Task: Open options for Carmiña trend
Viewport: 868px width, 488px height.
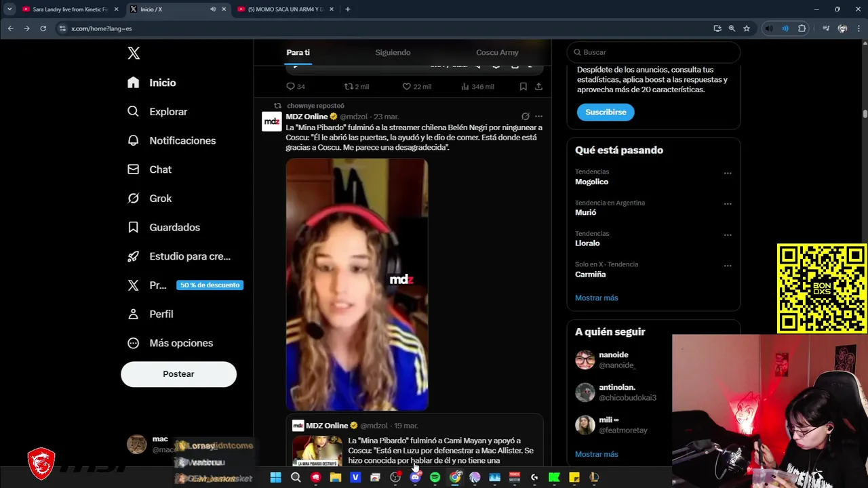Action: tap(728, 266)
